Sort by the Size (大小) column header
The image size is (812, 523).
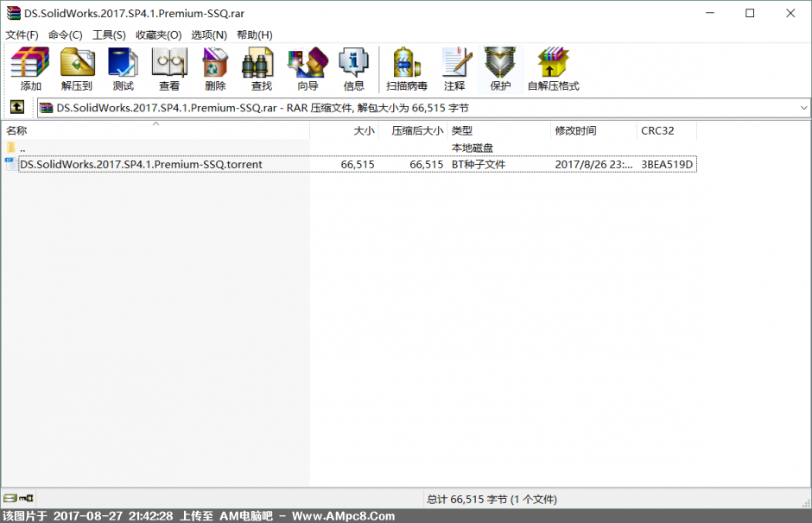pyautogui.click(x=345, y=130)
